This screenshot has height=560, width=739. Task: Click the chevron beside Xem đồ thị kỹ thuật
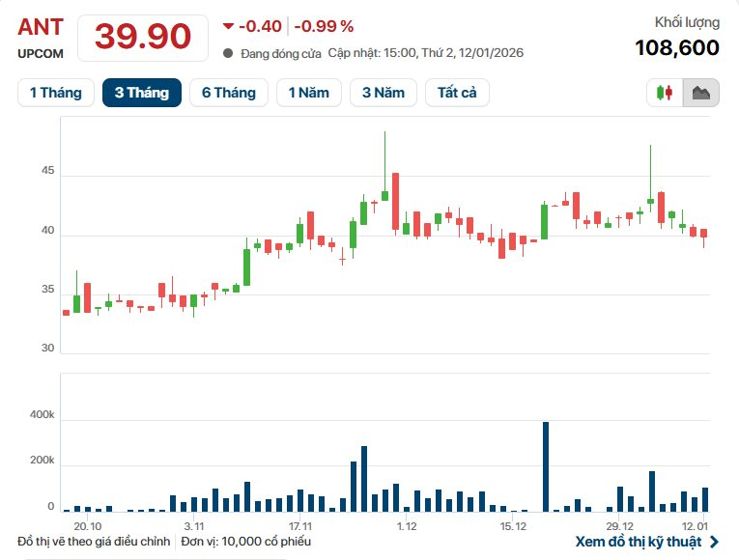coord(714,542)
